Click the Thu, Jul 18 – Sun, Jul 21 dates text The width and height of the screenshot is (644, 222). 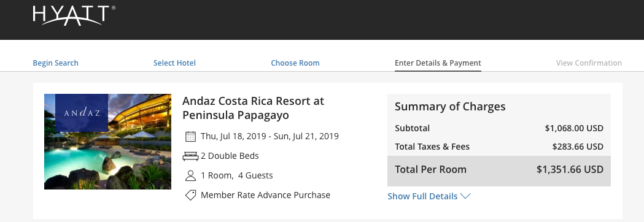coord(270,136)
